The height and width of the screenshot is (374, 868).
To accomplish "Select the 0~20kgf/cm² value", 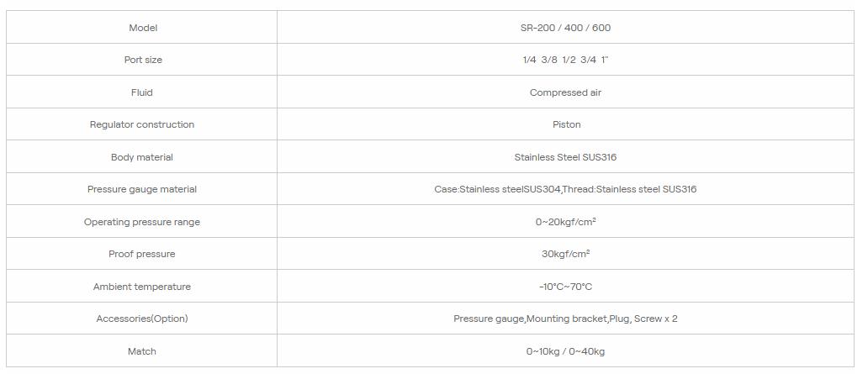I will pos(565,222).
